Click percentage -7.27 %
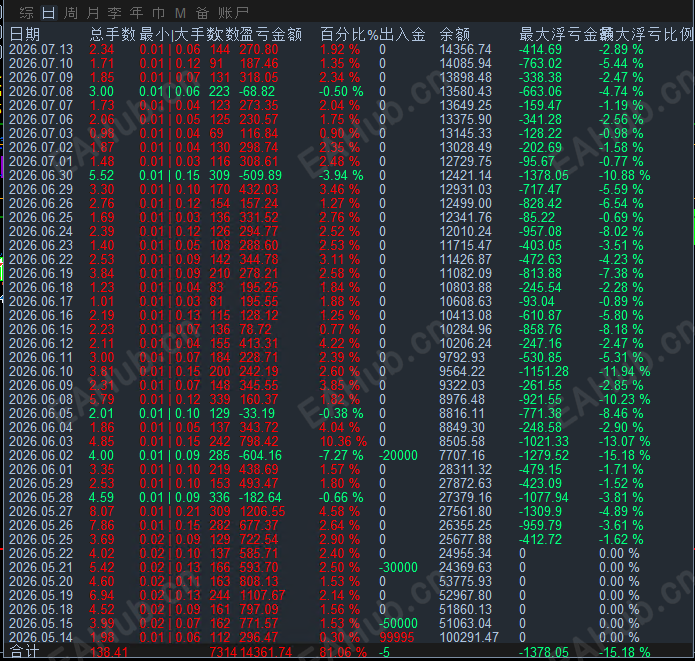This screenshot has height=661, width=695. point(341,455)
